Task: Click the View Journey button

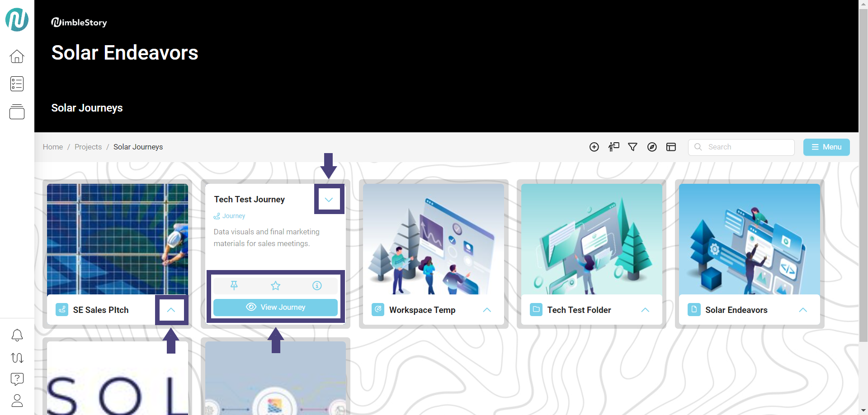Action: [x=276, y=307]
